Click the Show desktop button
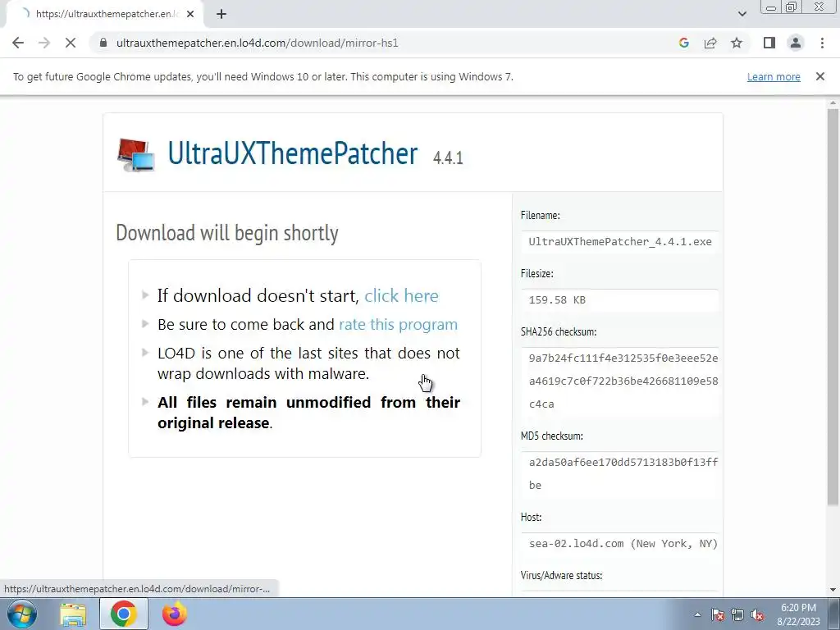 pos(834,614)
